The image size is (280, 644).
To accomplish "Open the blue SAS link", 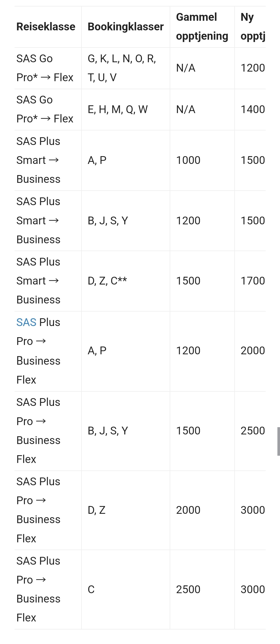I will [26, 322].
